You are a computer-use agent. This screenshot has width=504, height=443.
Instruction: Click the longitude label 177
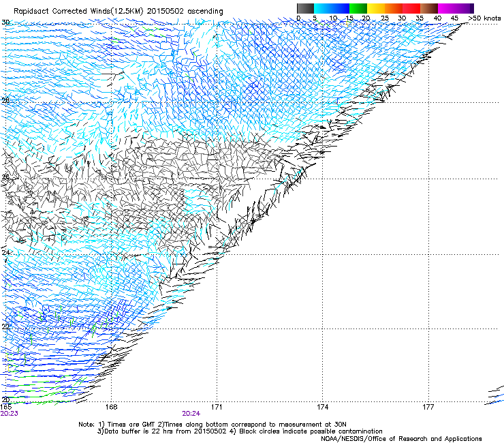pos(428,407)
